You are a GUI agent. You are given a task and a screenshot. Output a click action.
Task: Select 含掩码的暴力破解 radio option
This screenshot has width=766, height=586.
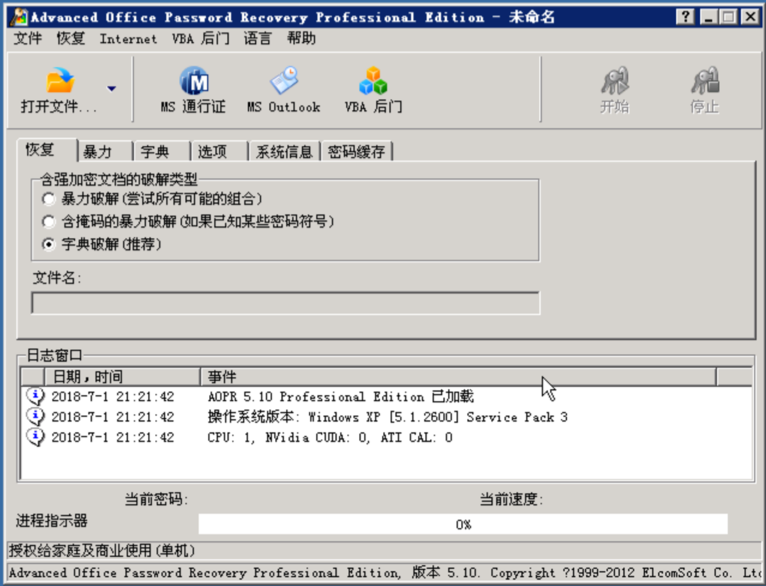click(48, 222)
